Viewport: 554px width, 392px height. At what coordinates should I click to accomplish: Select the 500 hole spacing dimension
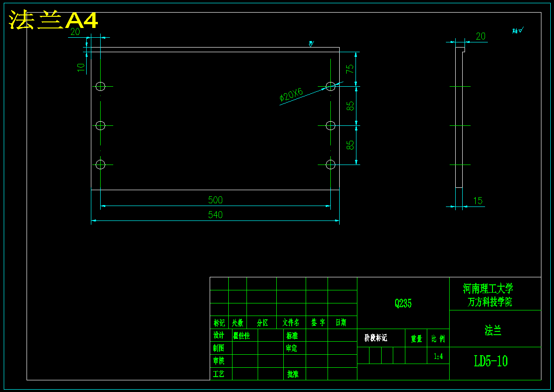point(215,199)
